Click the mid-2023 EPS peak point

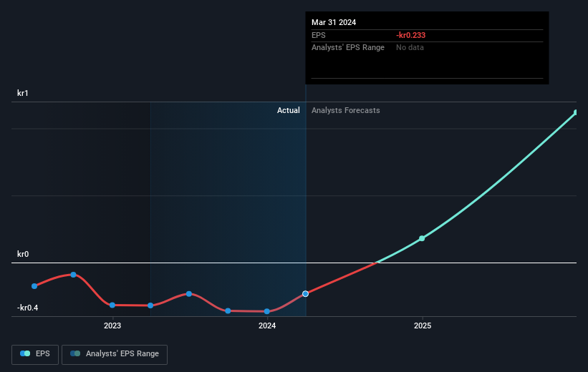pyautogui.click(x=189, y=294)
